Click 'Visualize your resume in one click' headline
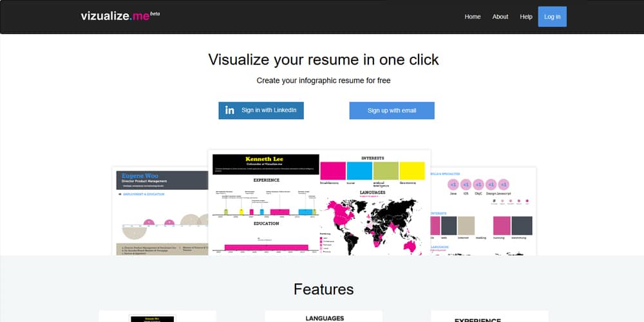This screenshot has height=322, width=644. pos(323,59)
